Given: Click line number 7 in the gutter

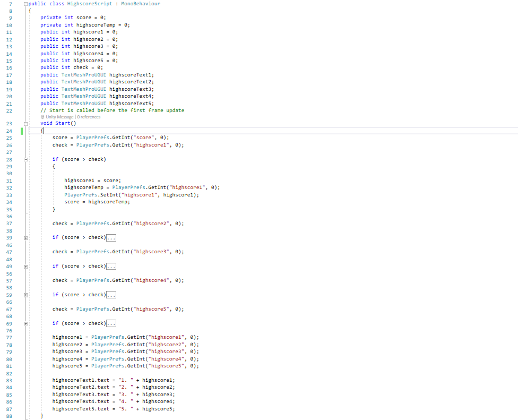Looking at the screenshot, I should click(x=11, y=4).
